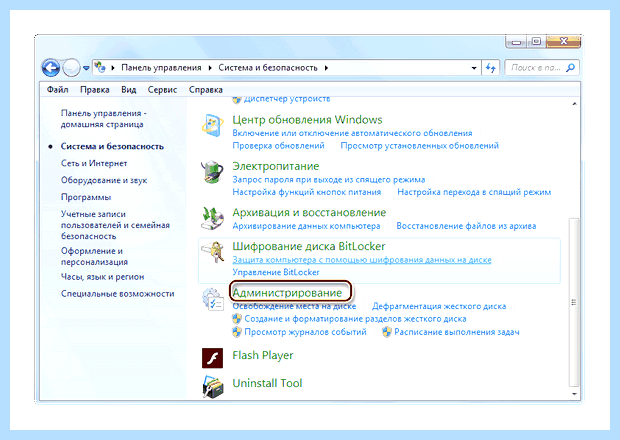This screenshot has width=620, height=440.
Task: Open Шифрование диска BitLocker heading
Action: pos(309,247)
